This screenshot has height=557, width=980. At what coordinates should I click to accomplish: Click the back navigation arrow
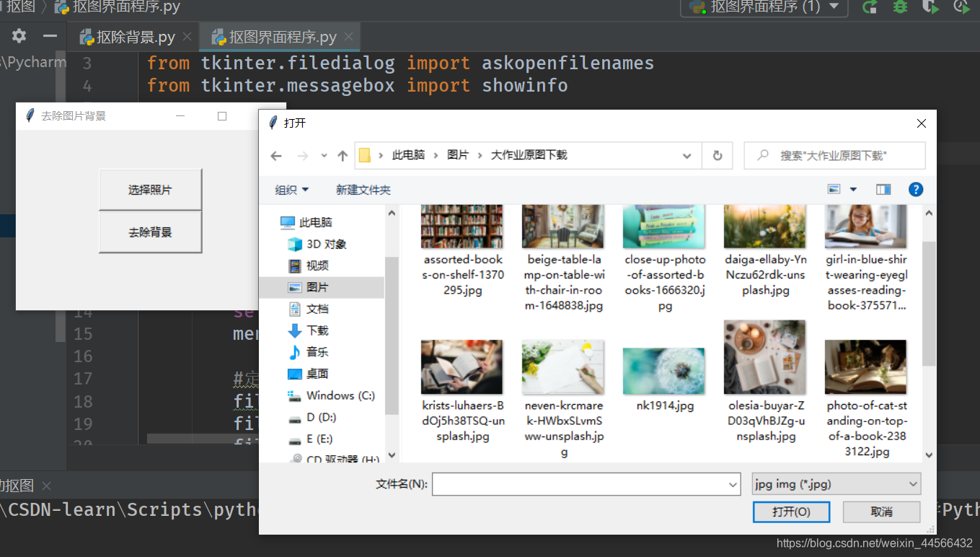[276, 155]
